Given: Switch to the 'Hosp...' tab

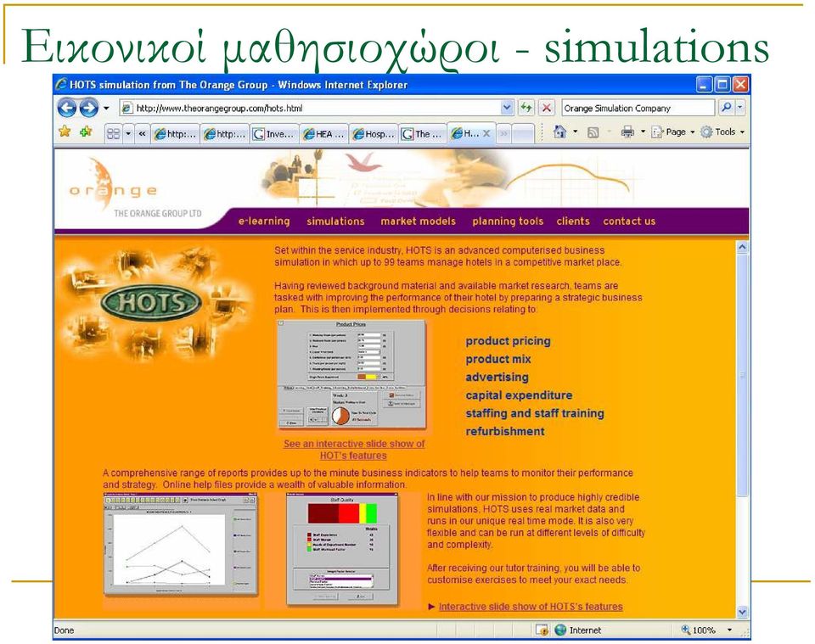Looking at the screenshot, I should (x=374, y=133).
